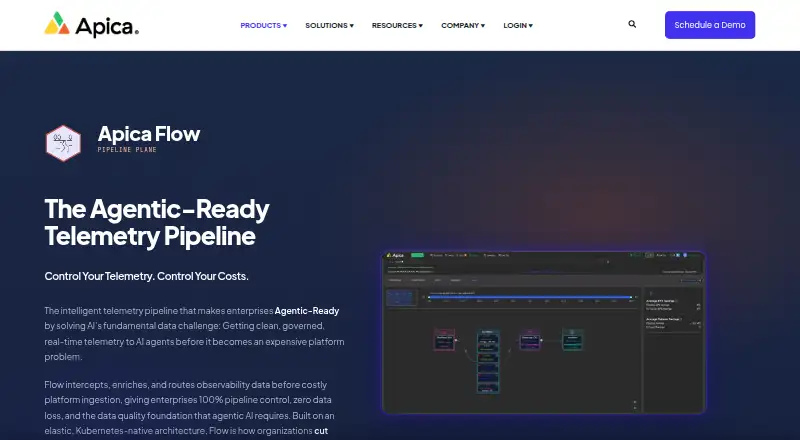Open the Company dropdown menu
The image size is (800, 440).
point(463,26)
